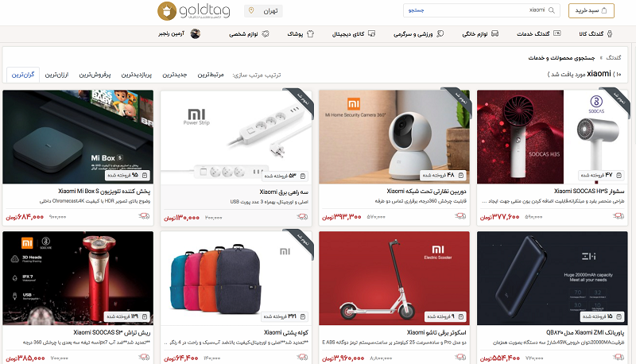Focus the xiaomi search input field

pyautogui.click(x=482, y=10)
